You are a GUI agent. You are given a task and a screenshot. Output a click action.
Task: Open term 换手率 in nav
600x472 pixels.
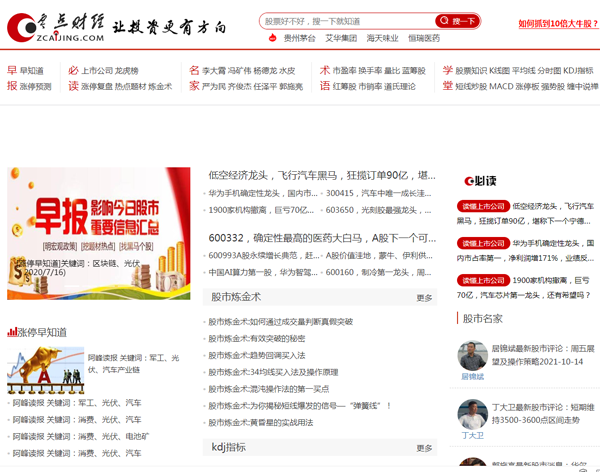pyautogui.click(x=370, y=71)
